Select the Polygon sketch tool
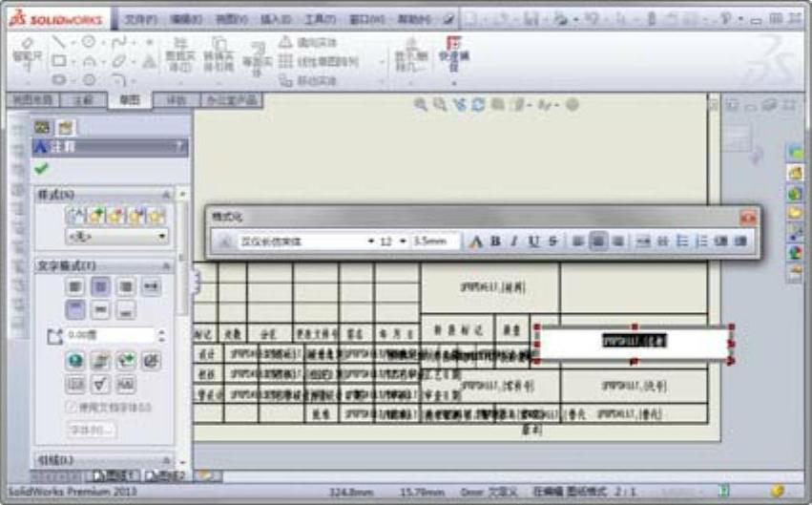This screenshot has height=505, width=812. (89, 80)
